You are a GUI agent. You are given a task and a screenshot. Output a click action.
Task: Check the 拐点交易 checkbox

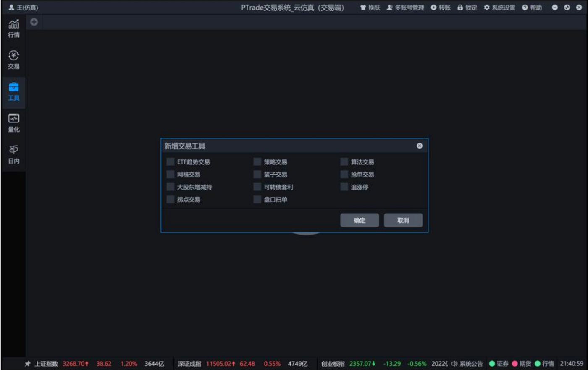click(x=170, y=200)
